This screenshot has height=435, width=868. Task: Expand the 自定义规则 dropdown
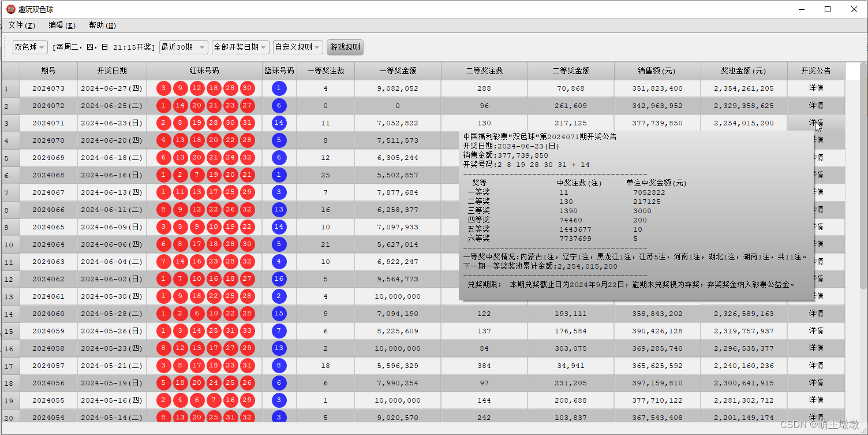[x=298, y=47]
